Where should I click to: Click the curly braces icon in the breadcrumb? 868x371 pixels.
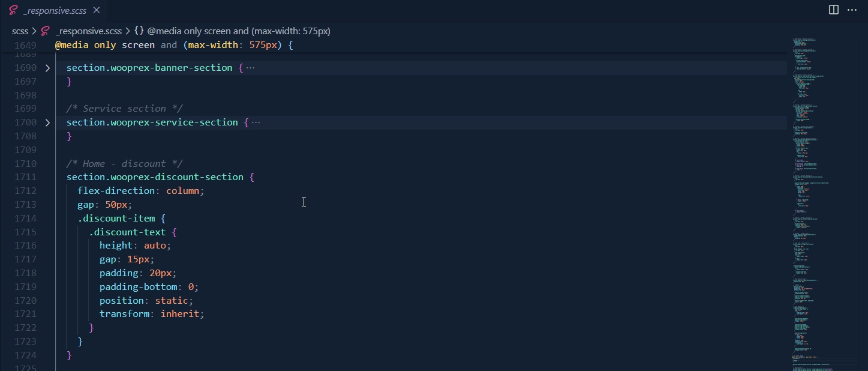pyautogui.click(x=139, y=31)
